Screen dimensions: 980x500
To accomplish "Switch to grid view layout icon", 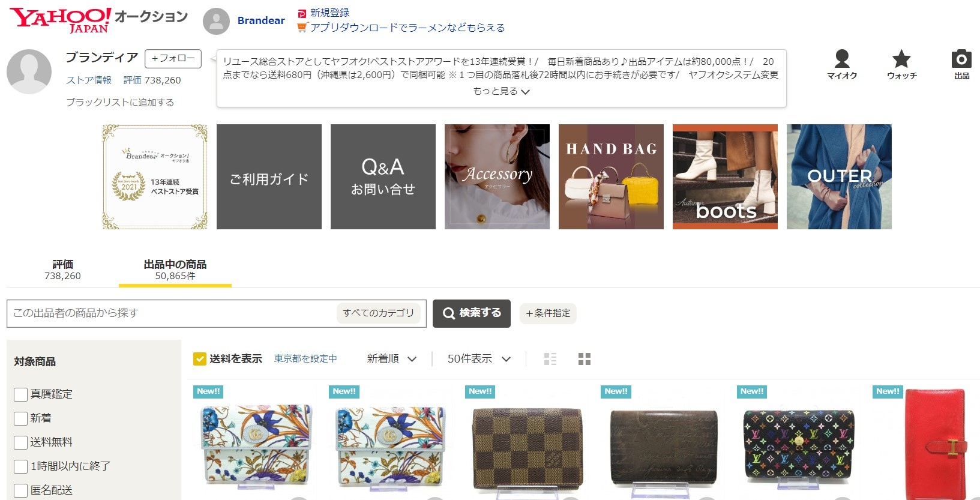I will [585, 359].
